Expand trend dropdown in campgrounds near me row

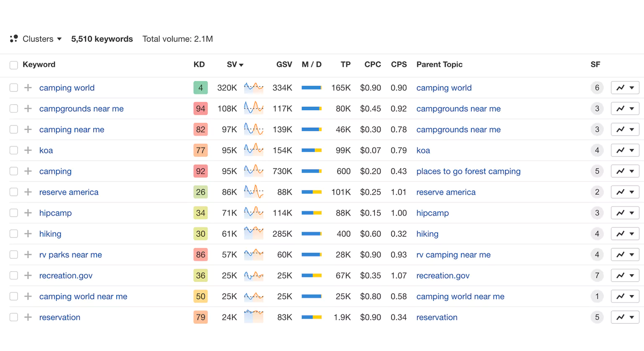click(625, 109)
